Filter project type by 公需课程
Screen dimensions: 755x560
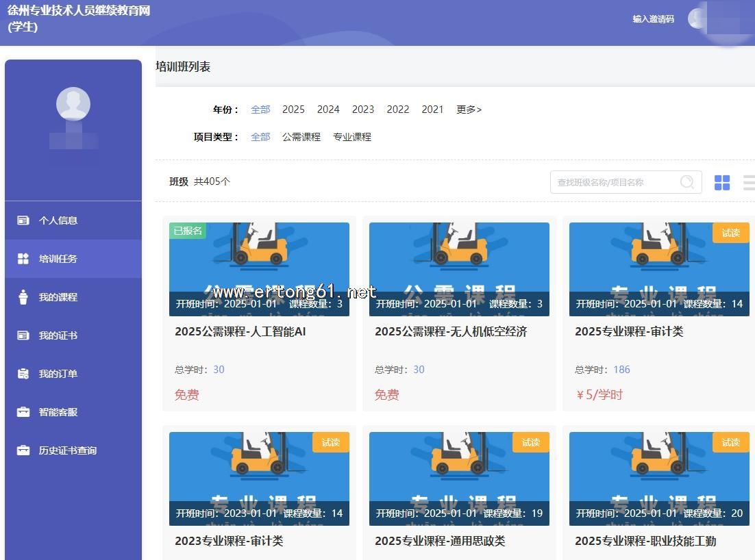[301, 137]
